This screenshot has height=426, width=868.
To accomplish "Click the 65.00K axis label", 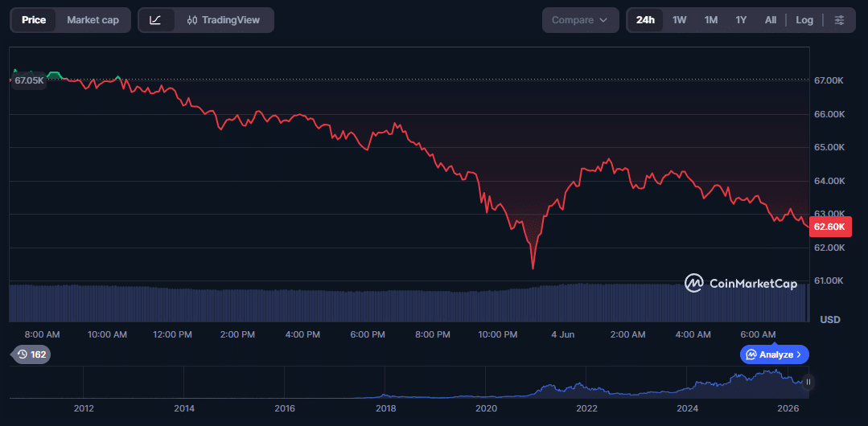I will [x=829, y=147].
